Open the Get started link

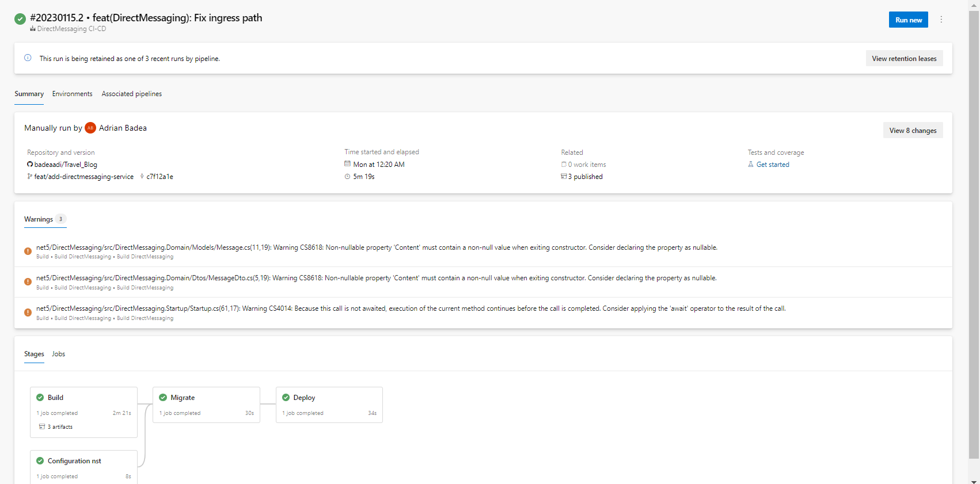773,165
